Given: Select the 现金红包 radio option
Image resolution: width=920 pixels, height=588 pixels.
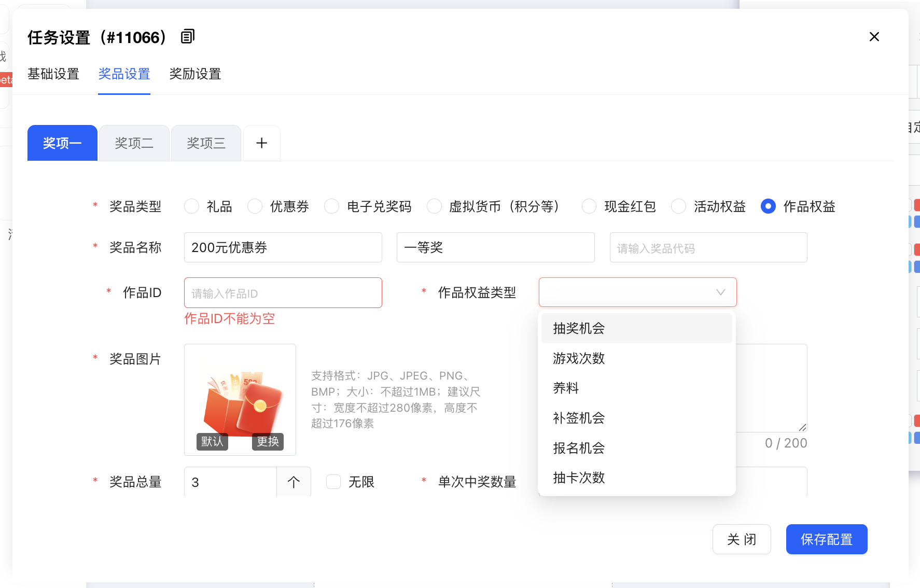Looking at the screenshot, I should [589, 206].
